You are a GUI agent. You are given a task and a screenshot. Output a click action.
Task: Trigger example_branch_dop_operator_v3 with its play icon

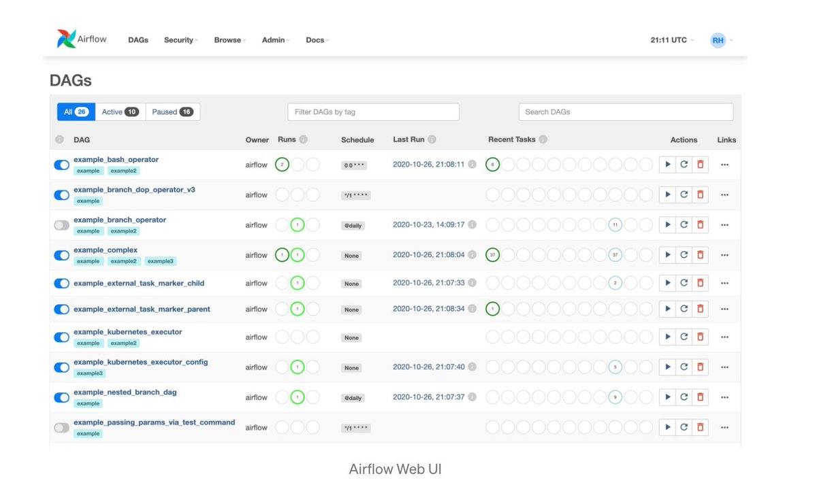tap(667, 195)
